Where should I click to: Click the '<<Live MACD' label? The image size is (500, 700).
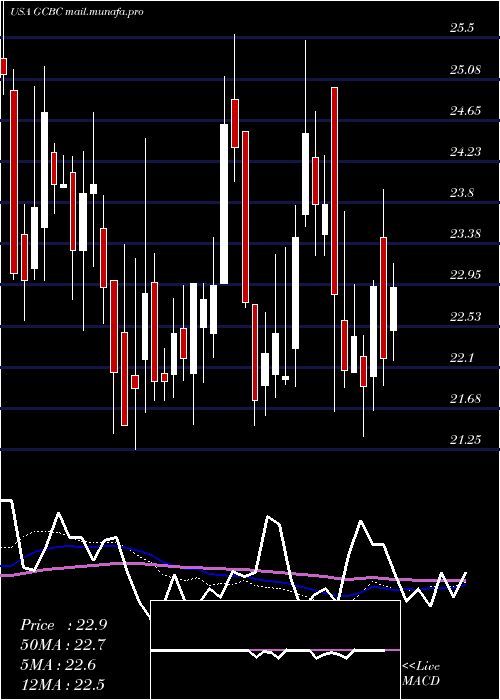point(421,673)
